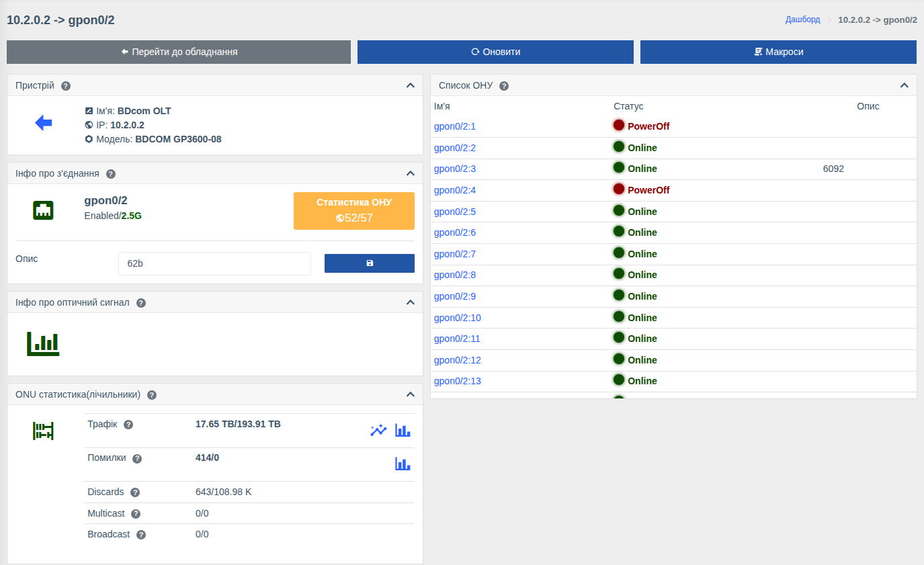The height and width of the screenshot is (565, 924).
Task: Collapse the Інфо про з'єднання panel
Action: [410, 173]
